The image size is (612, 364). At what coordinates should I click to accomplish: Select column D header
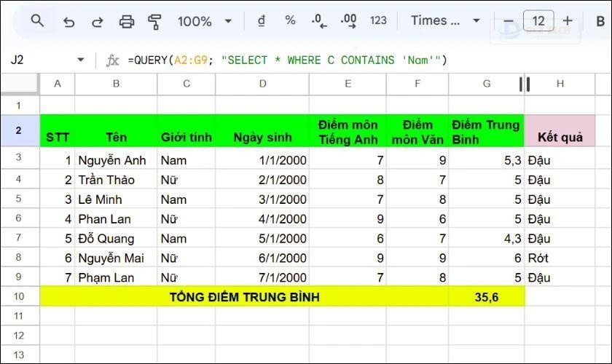click(262, 84)
